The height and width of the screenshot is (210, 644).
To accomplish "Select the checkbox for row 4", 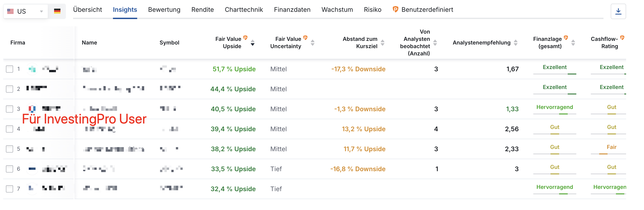I will click(10, 129).
